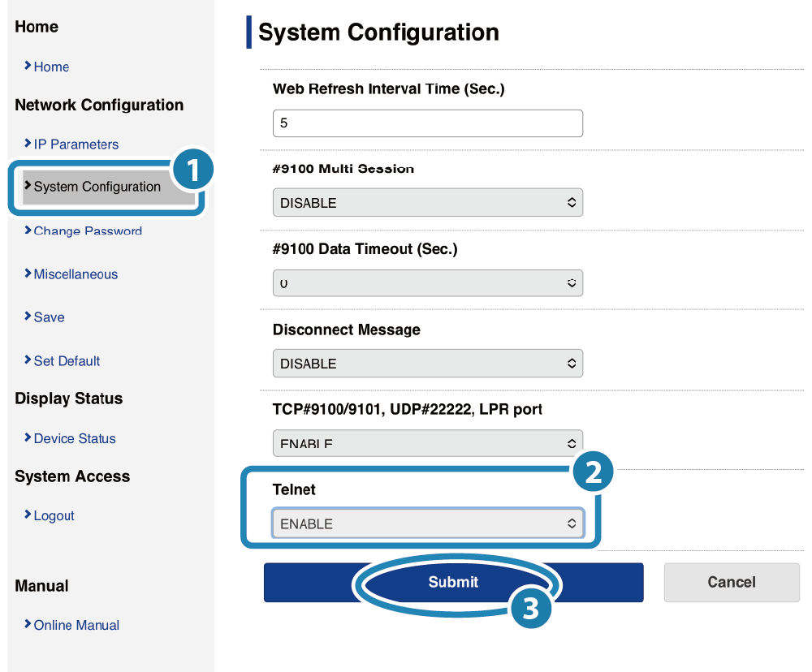Open the Online Manual link
Screen dimensions: 812x672
click(x=76, y=625)
